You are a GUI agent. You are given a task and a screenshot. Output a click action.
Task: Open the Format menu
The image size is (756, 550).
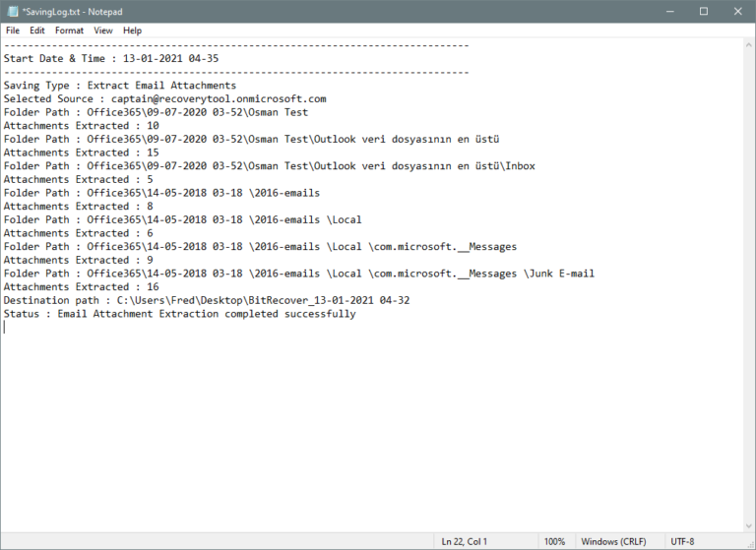(69, 31)
